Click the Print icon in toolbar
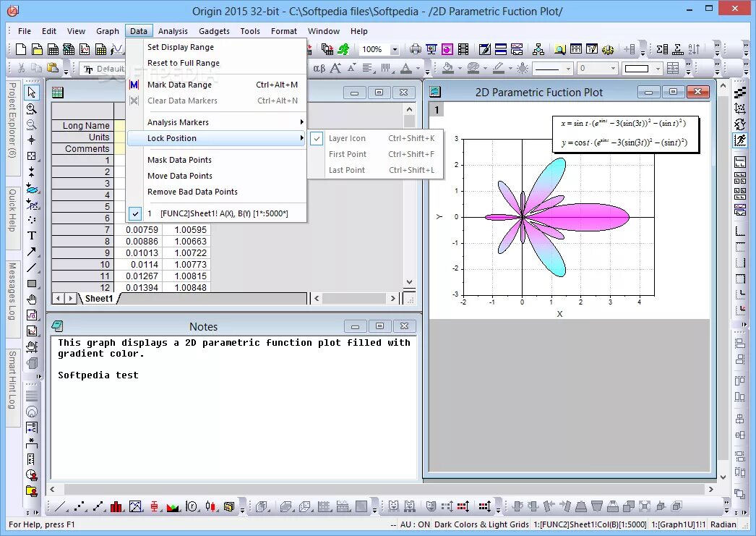756x536 pixels. pyautogui.click(x=415, y=48)
